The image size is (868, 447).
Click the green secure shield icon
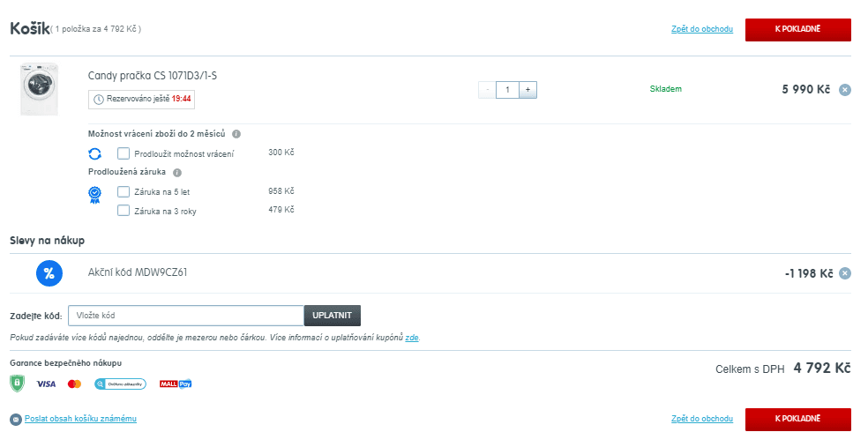(17, 384)
